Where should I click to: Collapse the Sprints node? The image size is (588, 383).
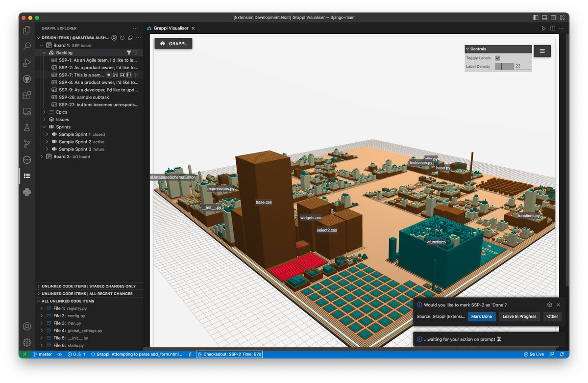44,127
